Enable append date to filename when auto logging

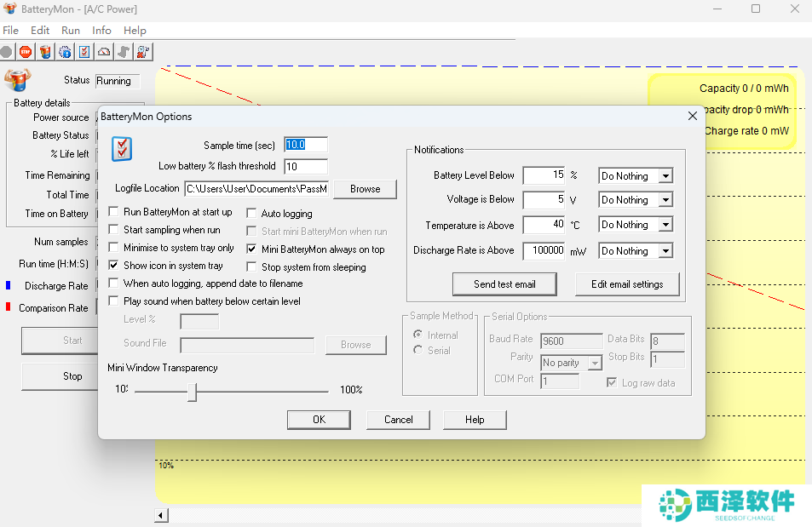click(x=113, y=284)
